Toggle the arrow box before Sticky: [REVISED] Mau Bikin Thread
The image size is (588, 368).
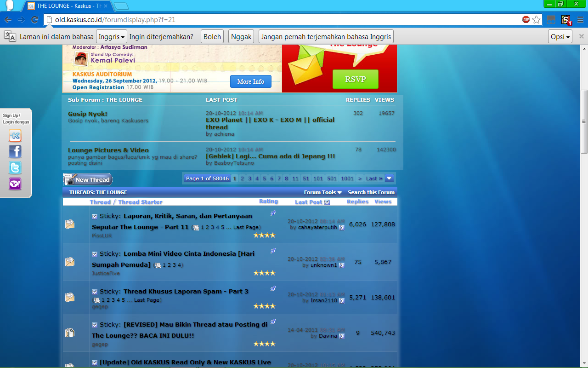click(95, 325)
